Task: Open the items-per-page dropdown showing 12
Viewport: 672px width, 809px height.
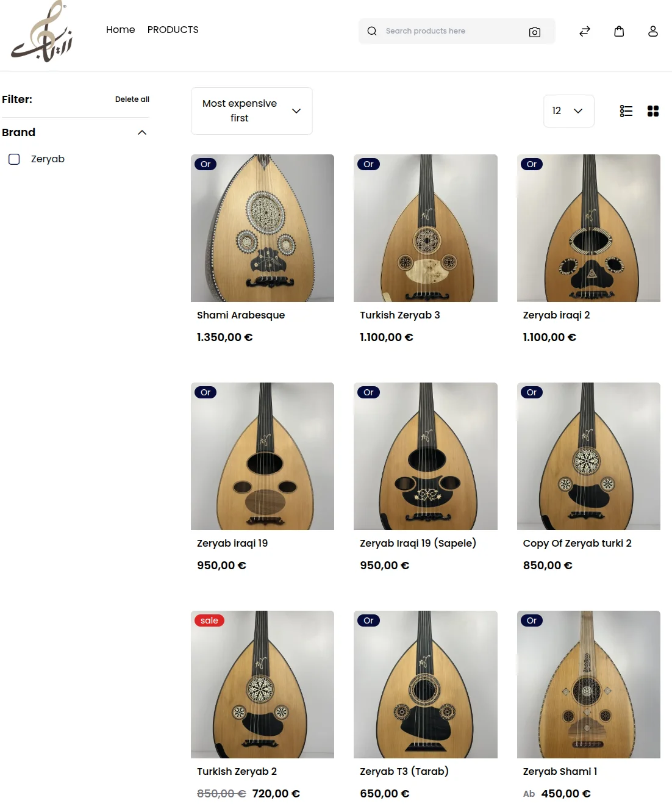Action: (x=568, y=111)
